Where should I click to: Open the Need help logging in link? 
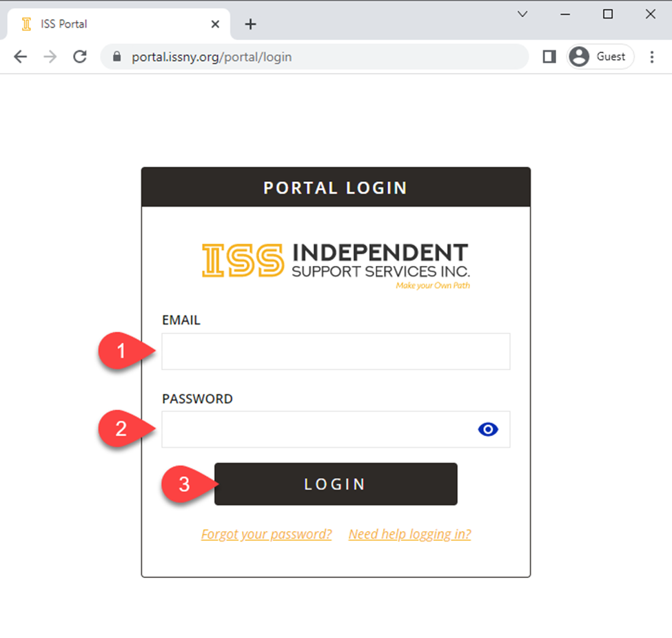[x=409, y=534]
